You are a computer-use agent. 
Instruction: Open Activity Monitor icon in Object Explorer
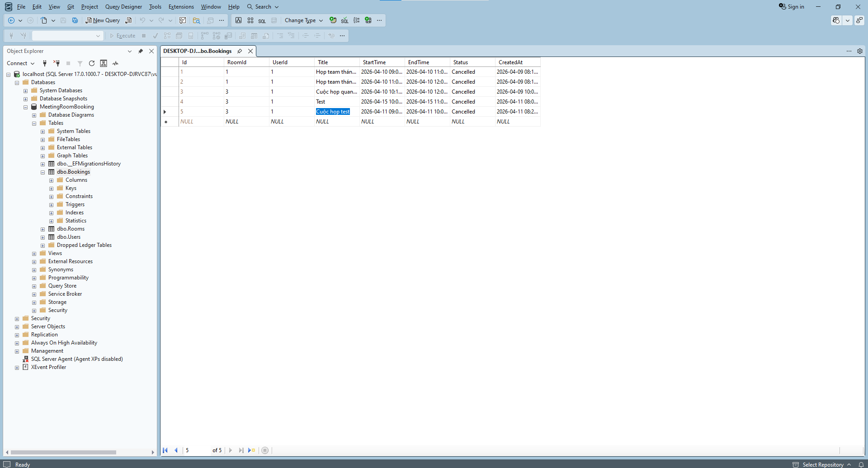115,63
